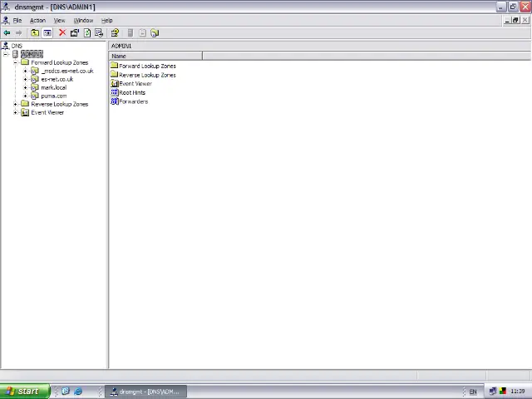The width and height of the screenshot is (532, 399).
Task: Expand the mark.local zone node
Action: click(x=25, y=87)
